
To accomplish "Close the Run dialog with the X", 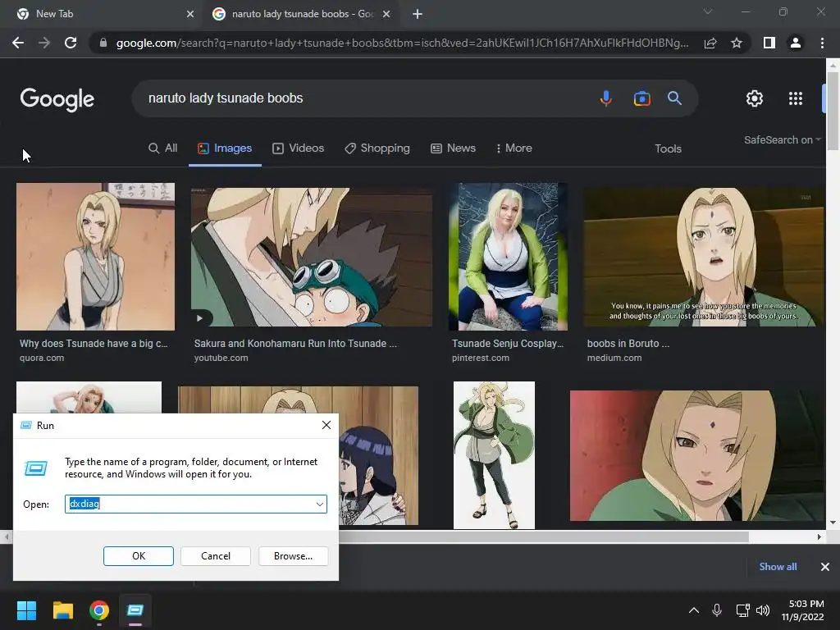I will (326, 426).
